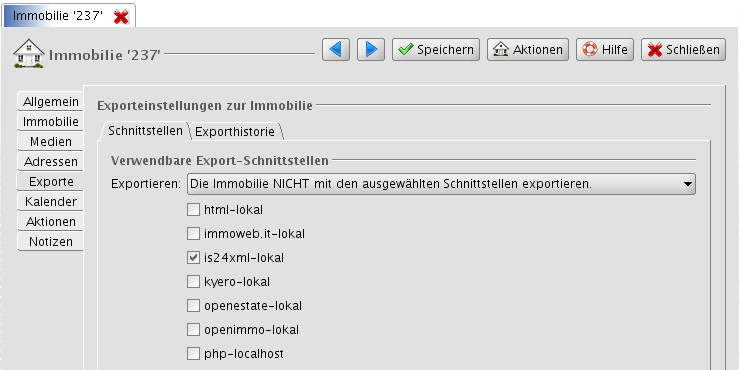Enable the html-lokal checkbox
740x370 pixels.
coord(193,210)
